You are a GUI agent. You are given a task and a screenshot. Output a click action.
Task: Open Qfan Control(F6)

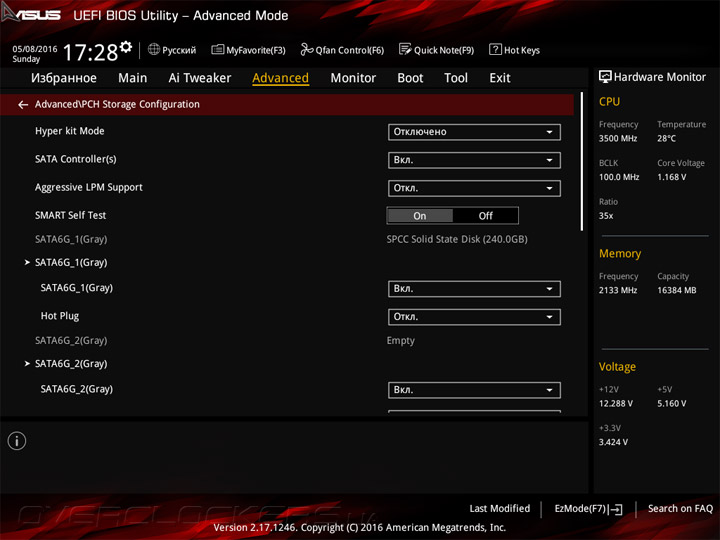(x=342, y=50)
